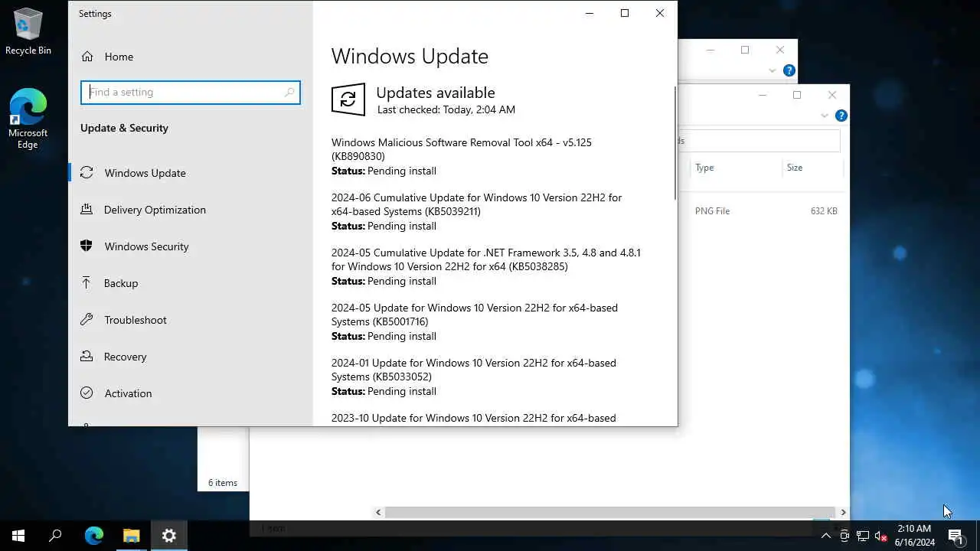Click right arrow of File Explorer horizontal scrollbar
This screenshot has height=551, width=980.
coord(843,512)
